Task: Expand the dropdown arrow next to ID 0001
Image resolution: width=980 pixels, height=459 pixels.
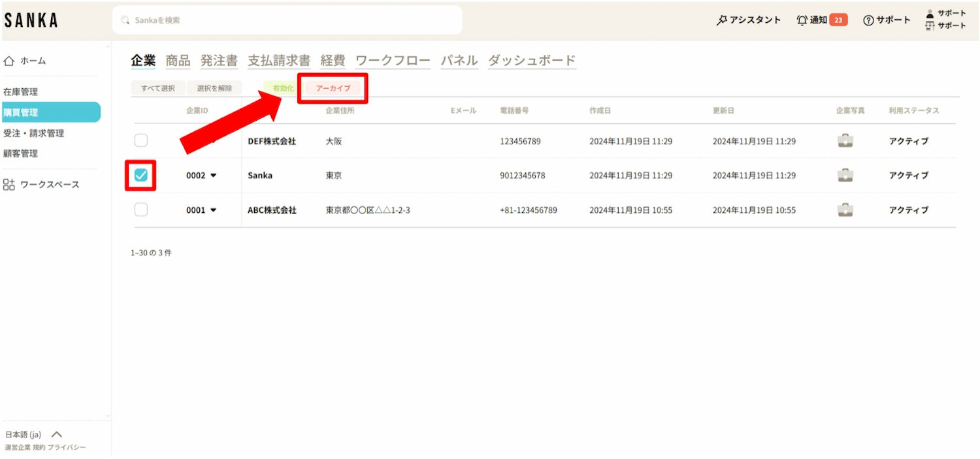Action: point(213,210)
